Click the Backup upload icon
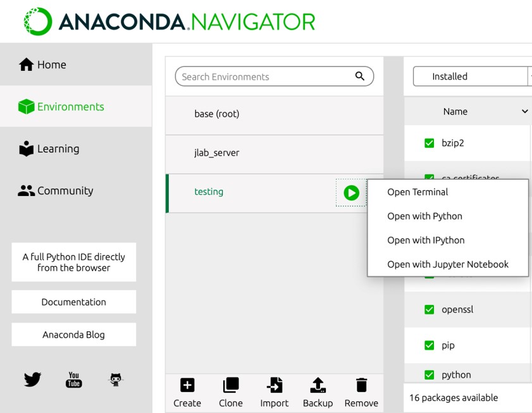Image resolution: width=532 pixels, height=413 pixels. click(x=318, y=385)
